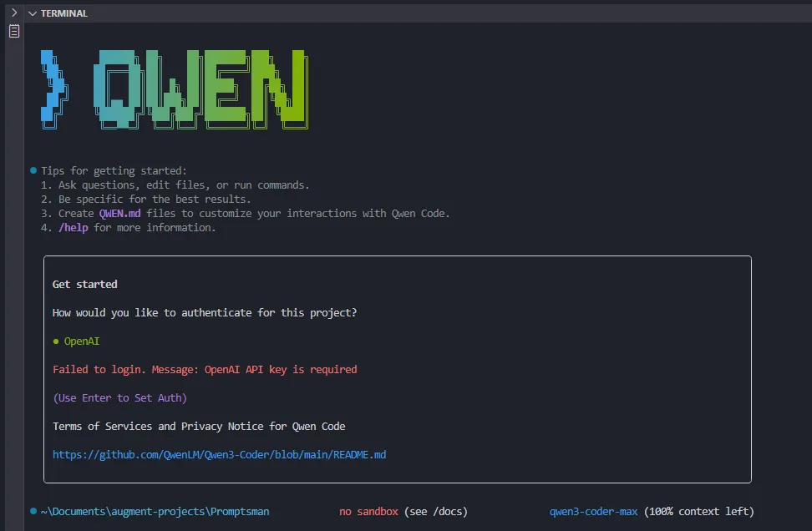
Task: Click the QWEN.md highlighted text
Action: point(119,213)
